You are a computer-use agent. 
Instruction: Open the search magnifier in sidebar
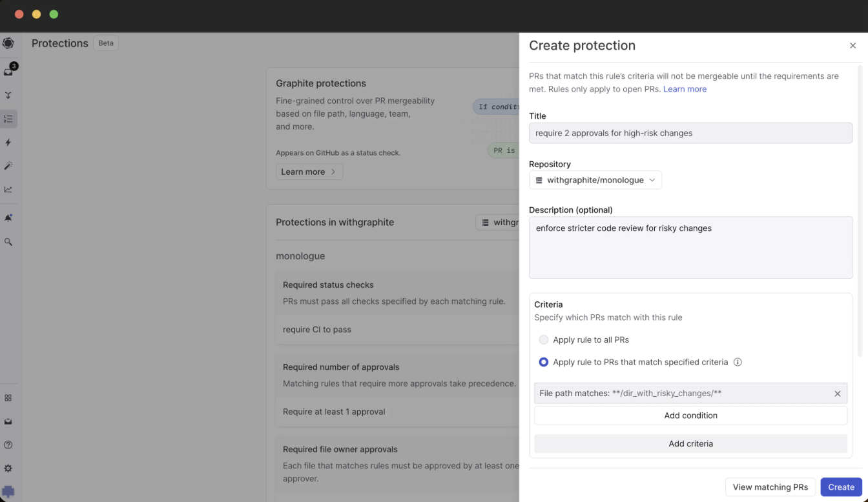coord(8,241)
